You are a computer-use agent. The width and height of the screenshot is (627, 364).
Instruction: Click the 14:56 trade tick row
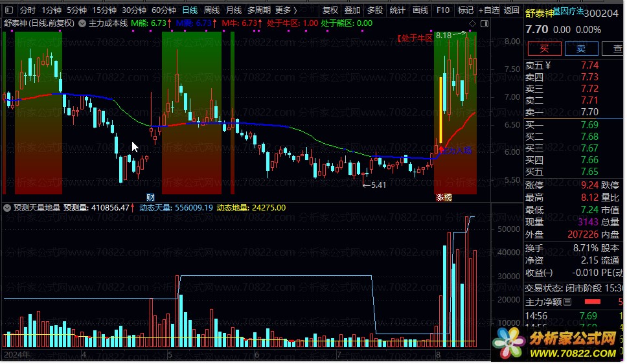[x=574, y=316]
